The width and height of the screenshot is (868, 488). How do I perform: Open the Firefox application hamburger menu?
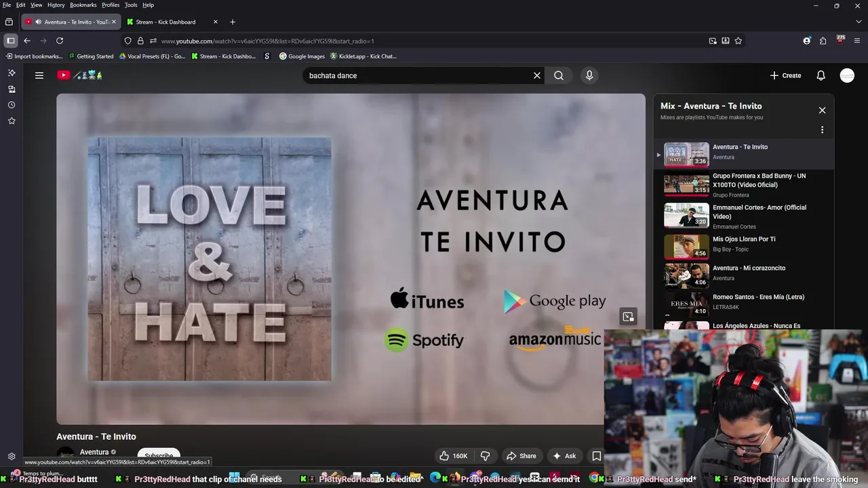pos(857,41)
